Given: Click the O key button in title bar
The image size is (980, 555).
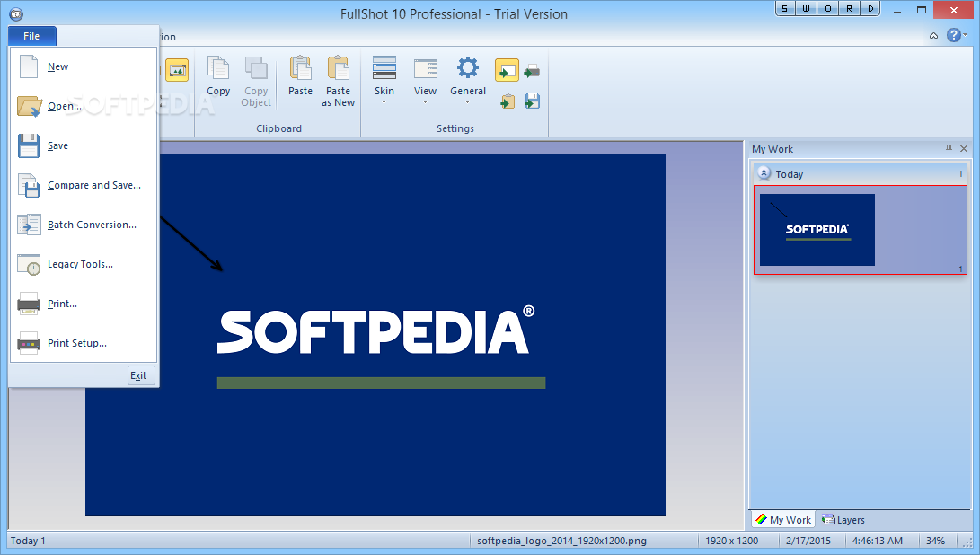Looking at the screenshot, I should [x=827, y=9].
